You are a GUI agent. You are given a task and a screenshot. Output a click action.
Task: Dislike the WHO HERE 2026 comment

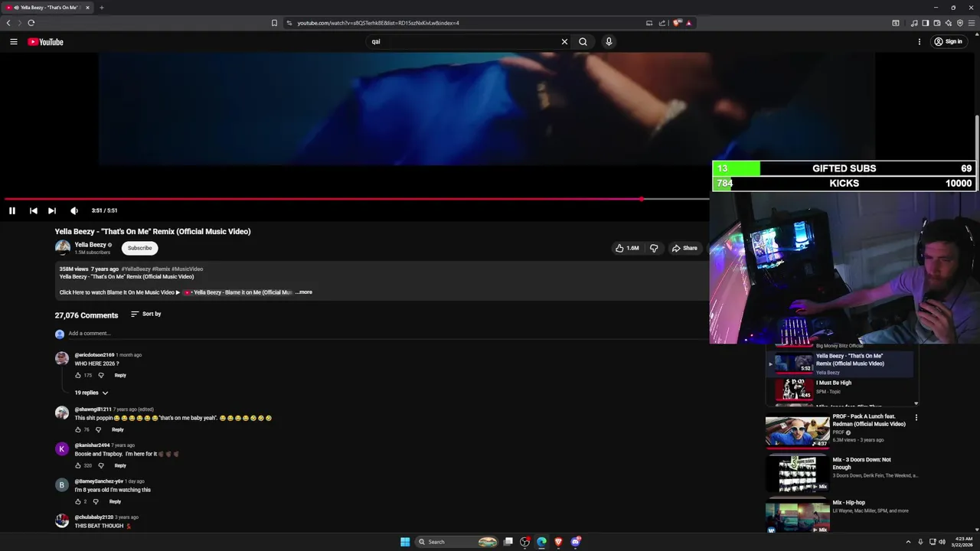101,376
